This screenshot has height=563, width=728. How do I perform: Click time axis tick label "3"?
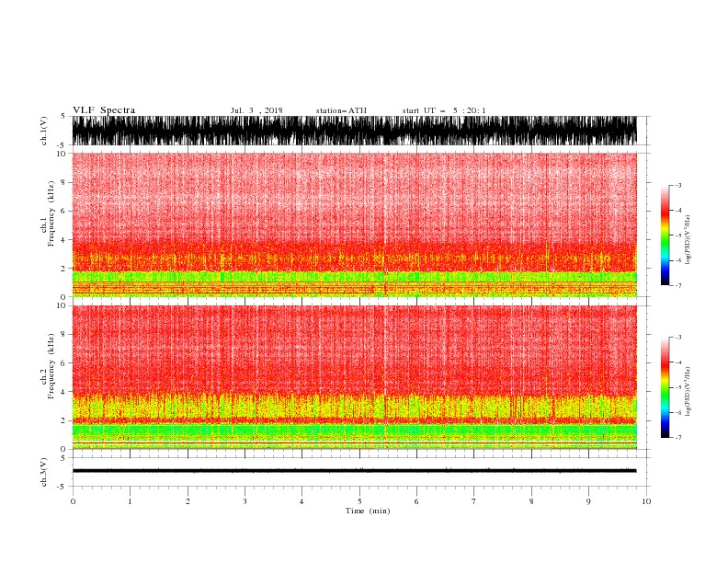[x=245, y=501]
